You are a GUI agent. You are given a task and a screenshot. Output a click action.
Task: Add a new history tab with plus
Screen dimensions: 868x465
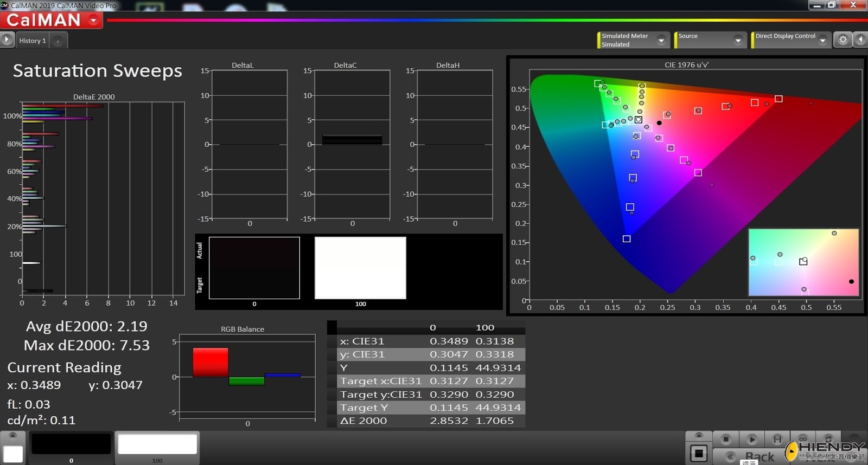tap(58, 41)
